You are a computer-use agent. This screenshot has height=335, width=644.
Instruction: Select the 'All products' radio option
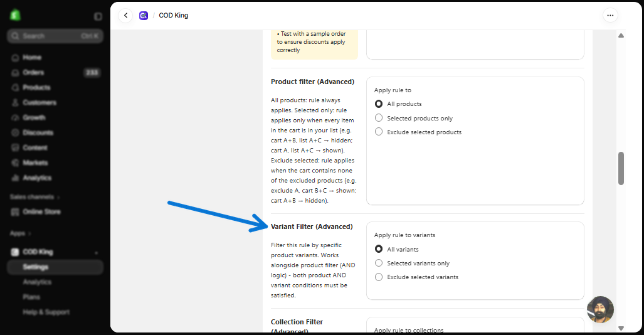coord(379,104)
